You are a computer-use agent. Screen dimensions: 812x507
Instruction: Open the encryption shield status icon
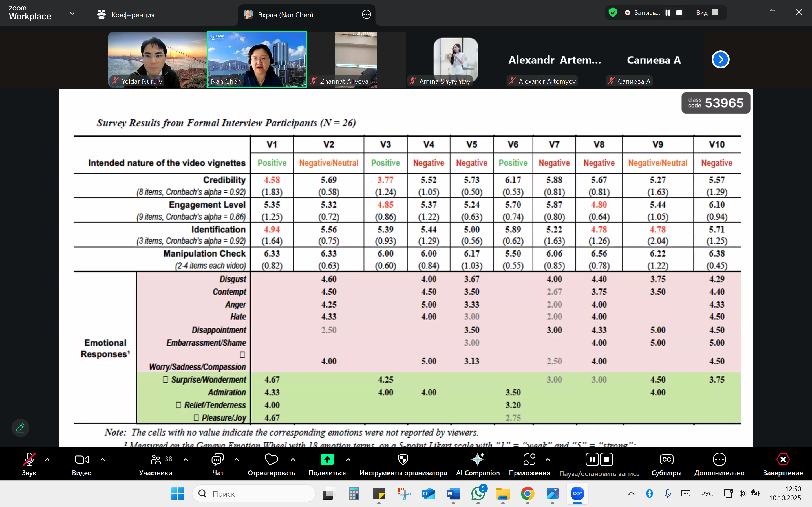613,13
